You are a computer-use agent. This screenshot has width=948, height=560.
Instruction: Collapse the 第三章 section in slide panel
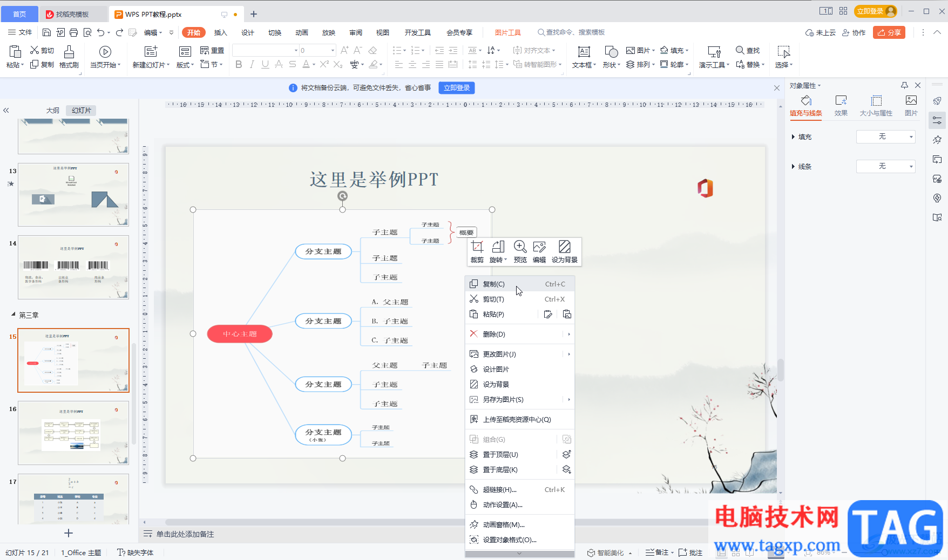point(13,315)
